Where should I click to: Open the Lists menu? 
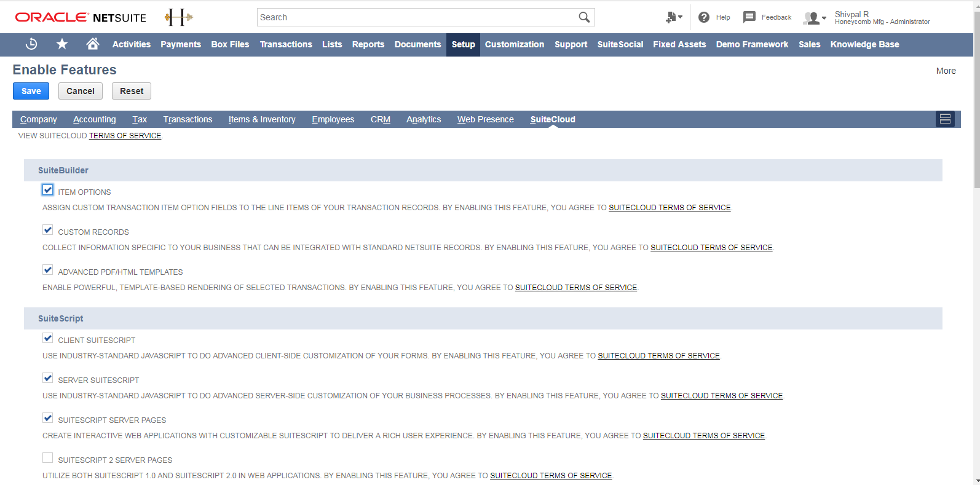[x=332, y=44]
